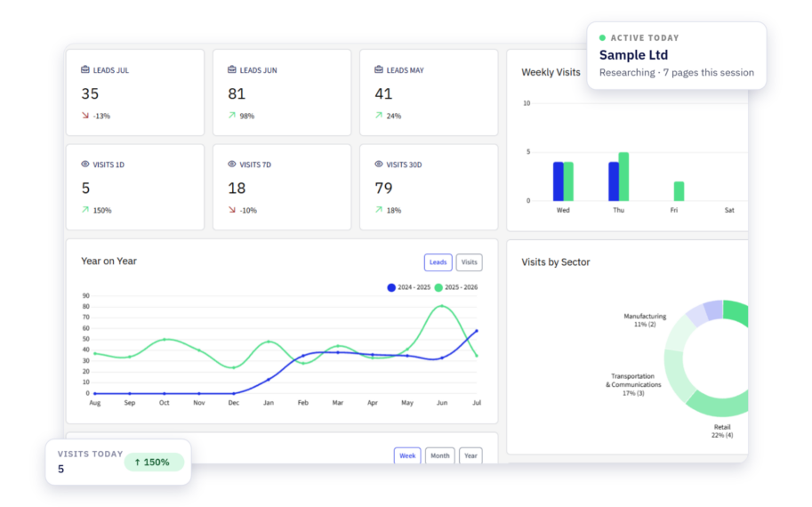Click the Year on Year chart title

click(109, 261)
